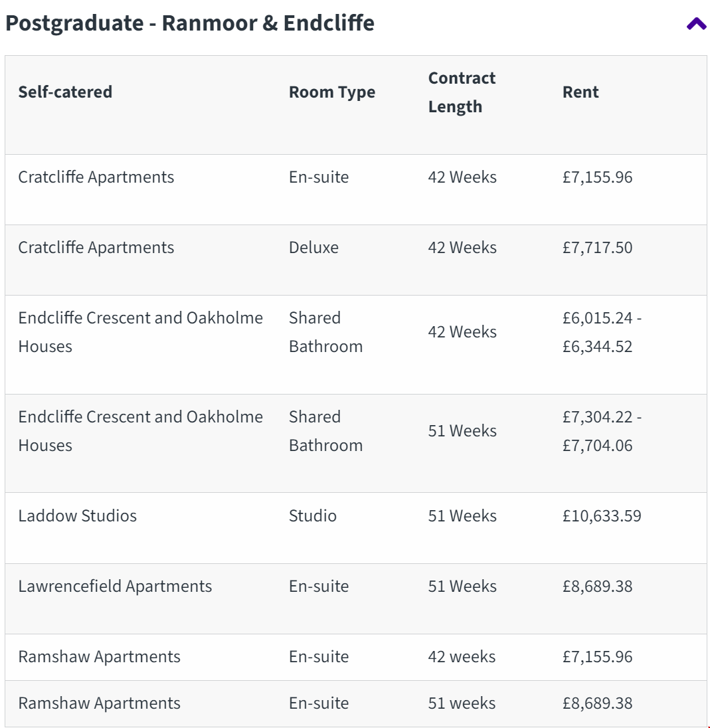Click the Room Type column header
The image size is (710, 728).
click(331, 92)
